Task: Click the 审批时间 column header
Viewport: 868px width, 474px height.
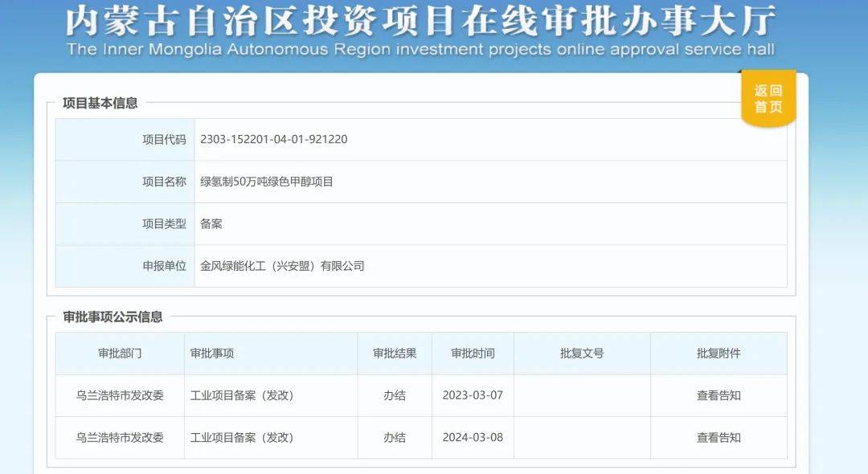Action: [x=473, y=353]
